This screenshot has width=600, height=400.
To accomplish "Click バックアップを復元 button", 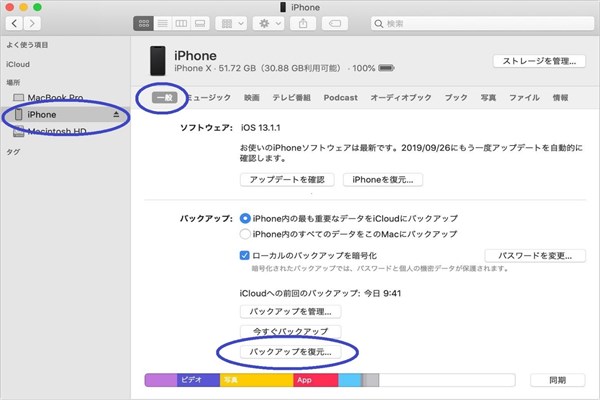I will pos(290,352).
